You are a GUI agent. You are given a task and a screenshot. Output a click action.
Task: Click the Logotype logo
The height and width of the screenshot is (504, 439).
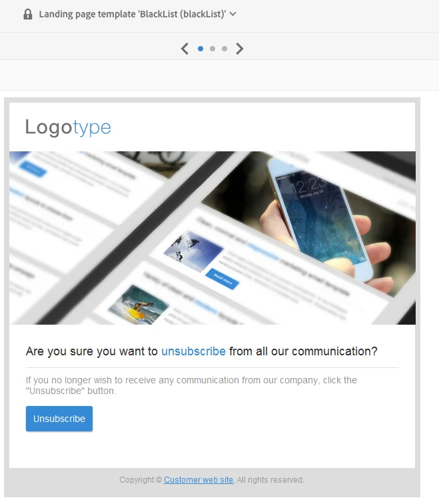(x=68, y=127)
